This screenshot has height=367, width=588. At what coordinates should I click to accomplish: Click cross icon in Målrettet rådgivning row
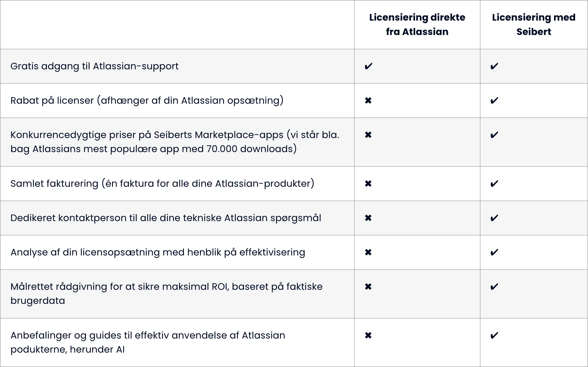[368, 287]
